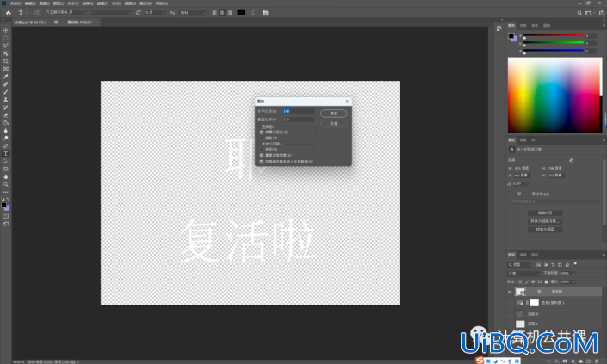Viewport: 607px width, 364px height.
Task: Open the rotation angle dropdown in Properties
Action: click(528, 184)
